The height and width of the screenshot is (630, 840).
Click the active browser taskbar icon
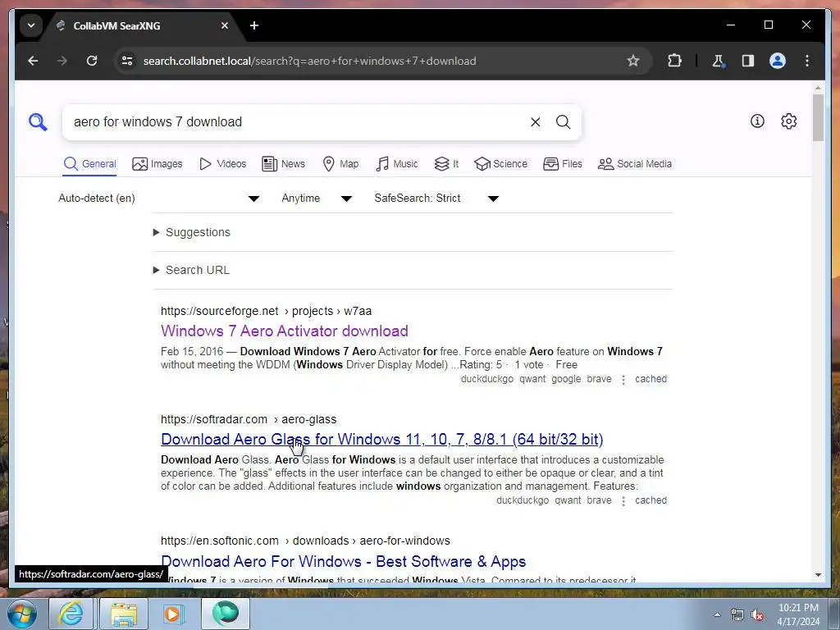pyautogui.click(x=226, y=614)
